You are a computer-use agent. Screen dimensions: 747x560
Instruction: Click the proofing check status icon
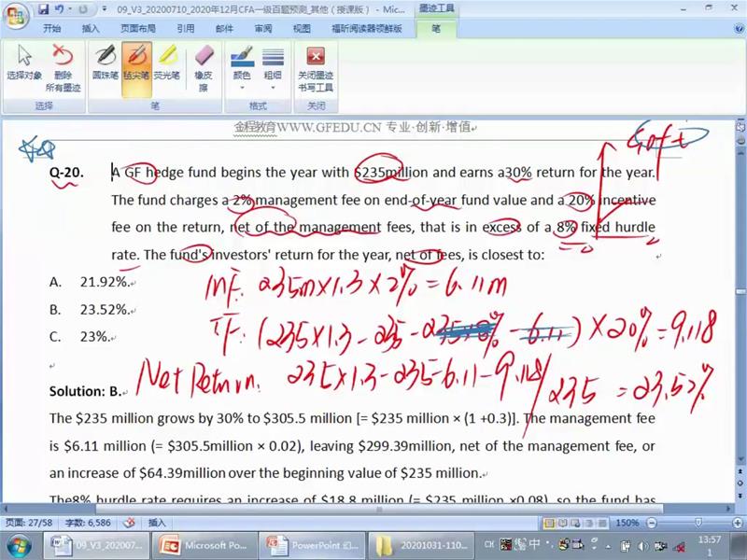coord(129,523)
